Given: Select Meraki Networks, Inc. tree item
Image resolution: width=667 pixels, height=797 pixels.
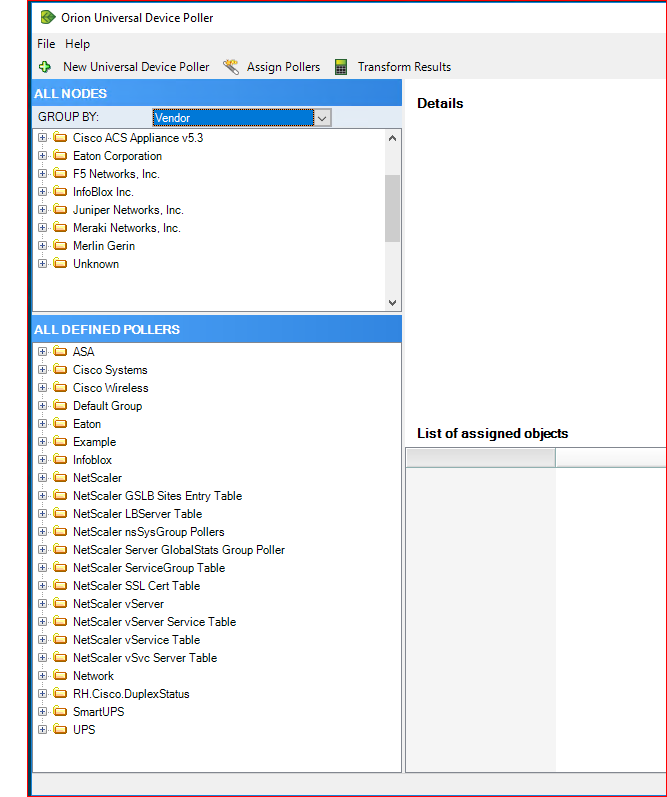Looking at the screenshot, I should (127, 228).
